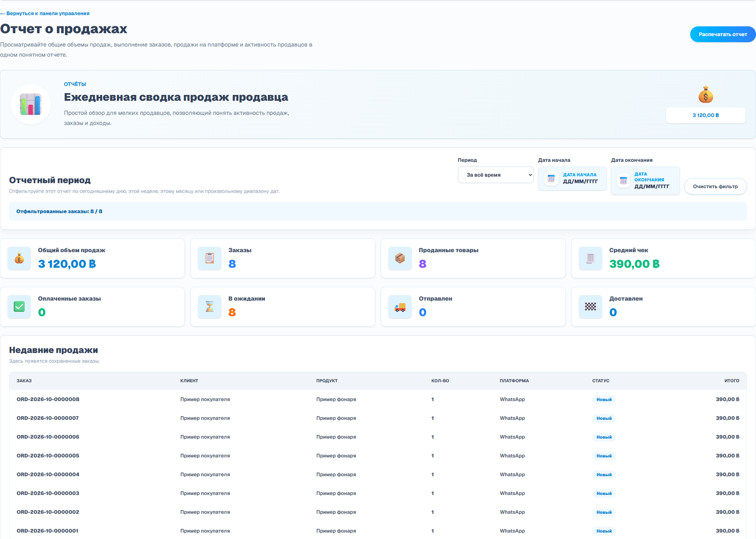Screen dimensions: 756x539
Task: Click order ORD-2026-10-0000005
Action: point(48,456)
